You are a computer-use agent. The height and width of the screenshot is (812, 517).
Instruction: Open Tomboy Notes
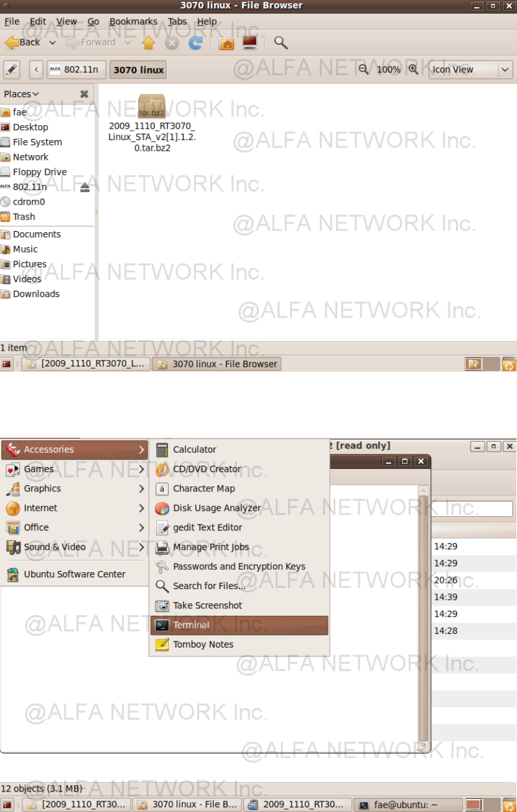coord(240,644)
